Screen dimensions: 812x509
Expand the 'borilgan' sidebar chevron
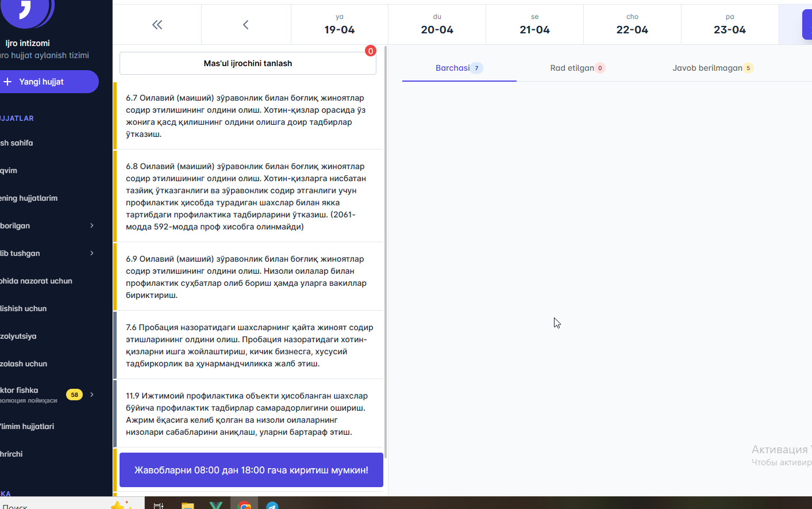92,225
